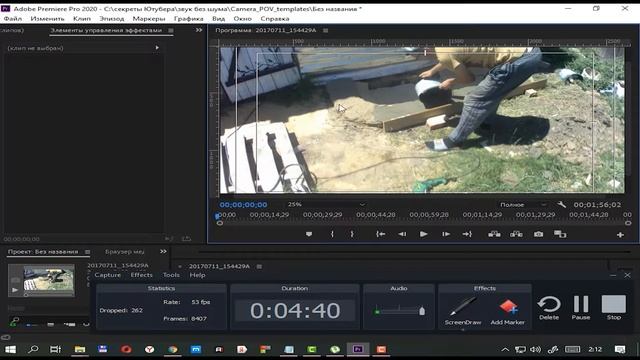Click the 00;00;00;00 playhead timecode

coord(243,205)
